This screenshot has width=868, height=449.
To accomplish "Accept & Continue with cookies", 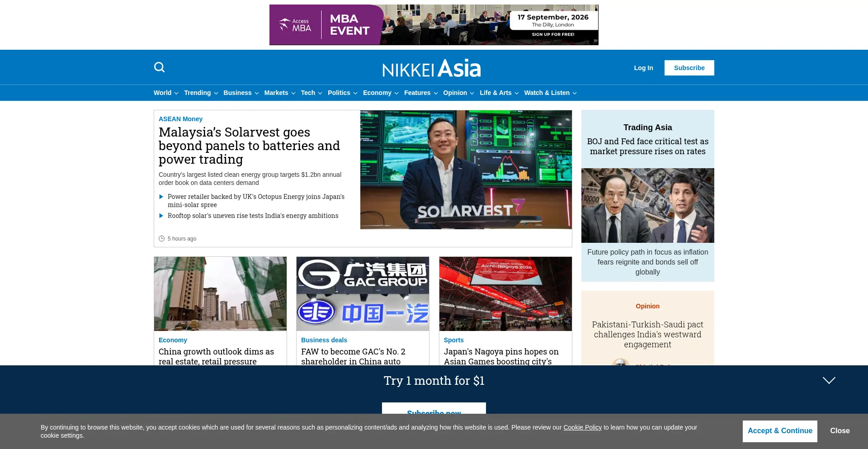I will click(x=780, y=431).
